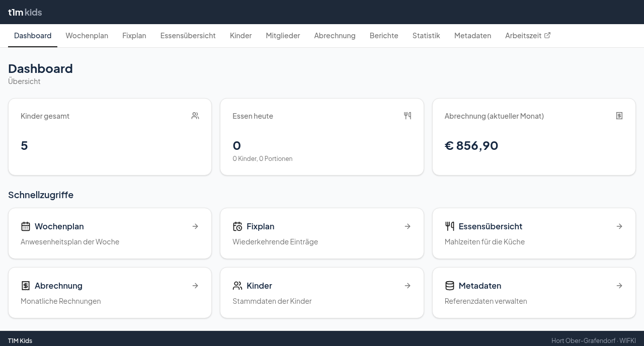Open the Statistik tab
Viewport: 644px width, 346px height.
pos(426,35)
